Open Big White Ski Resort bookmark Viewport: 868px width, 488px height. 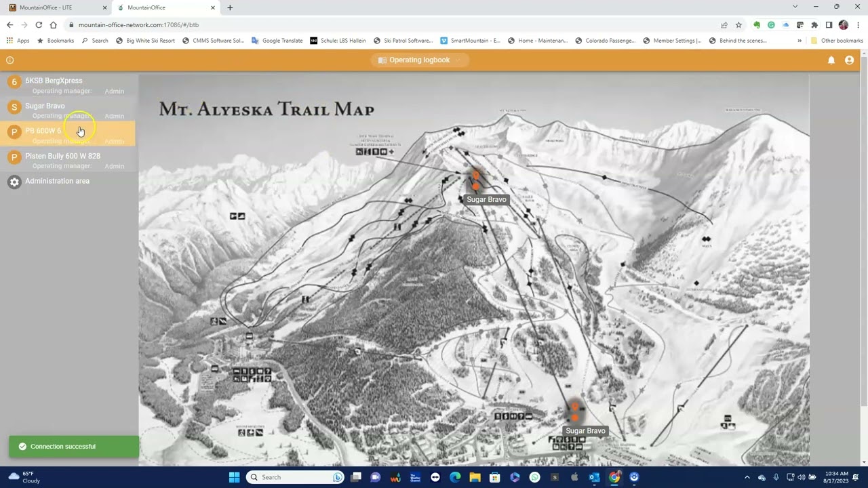click(145, 41)
